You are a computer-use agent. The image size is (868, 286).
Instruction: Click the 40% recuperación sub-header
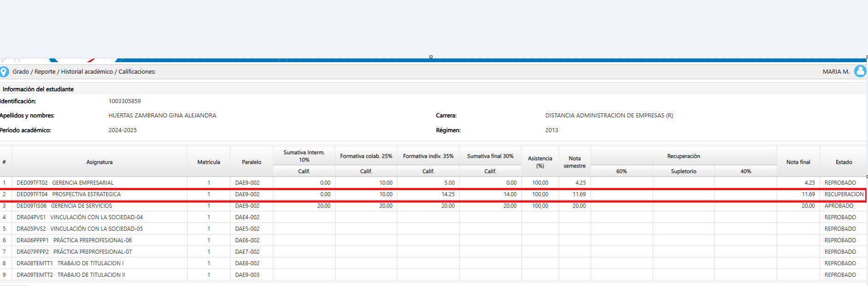pyautogui.click(x=746, y=171)
